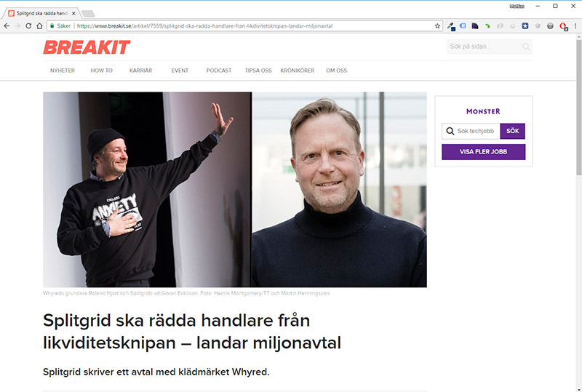Go back using the browser back arrow

[x=7, y=26]
